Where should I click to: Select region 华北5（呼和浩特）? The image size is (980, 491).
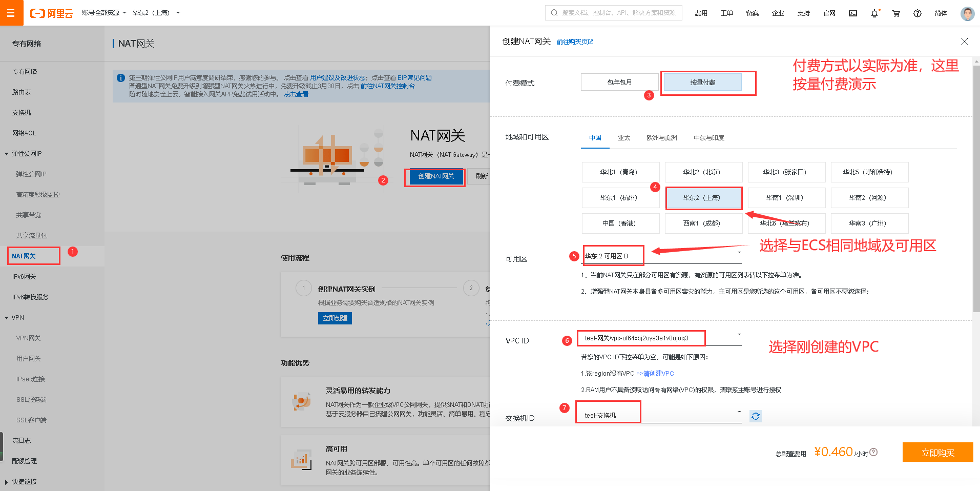coord(869,172)
